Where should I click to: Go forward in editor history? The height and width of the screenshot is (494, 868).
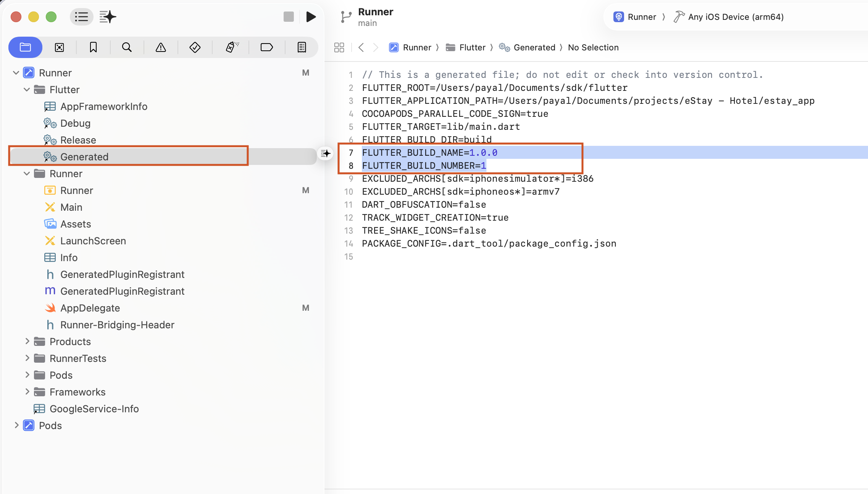click(x=376, y=47)
